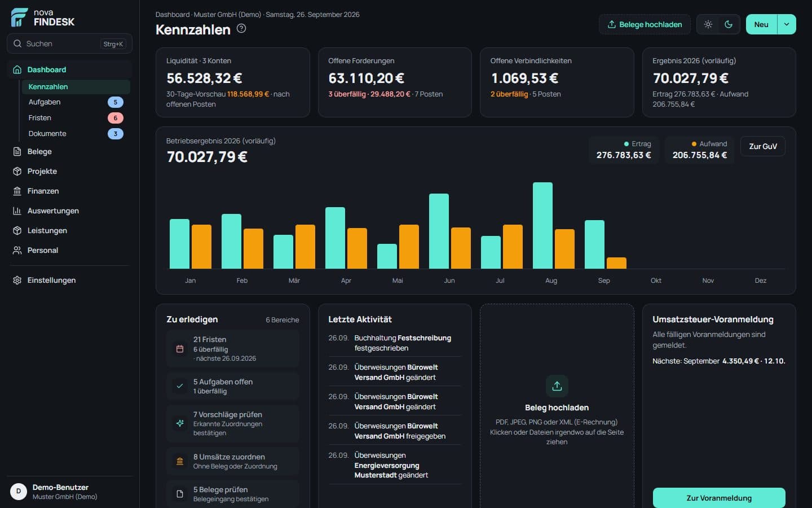
Task: Click the help question mark beside Kennzahlen
Action: point(241,29)
